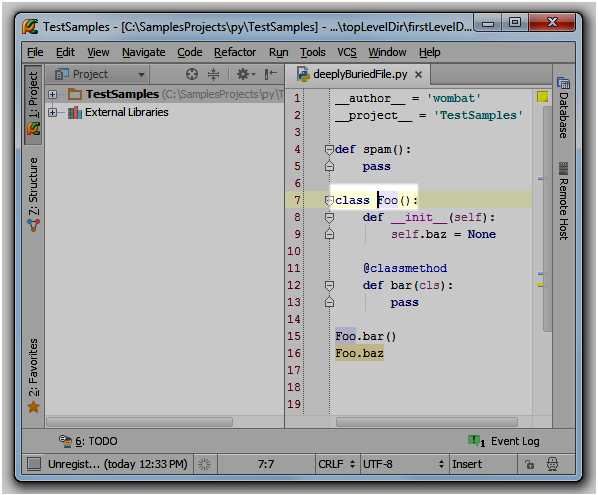598x495 pixels.
Task: Open the Project panel settings gear
Action: [245, 74]
